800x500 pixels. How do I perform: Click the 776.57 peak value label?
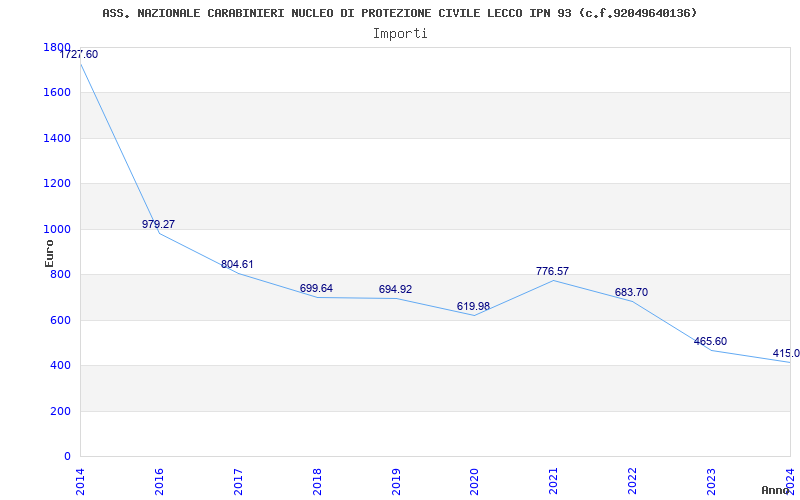coord(553,272)
